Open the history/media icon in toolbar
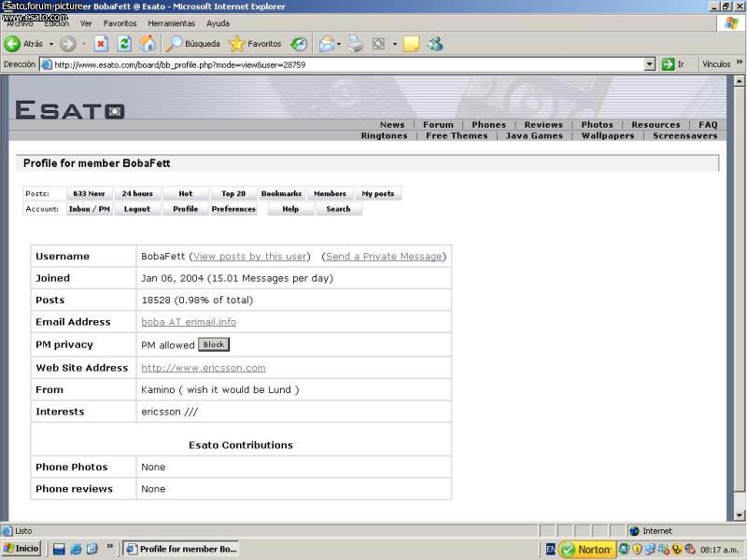The height and width of the screenshot is (560, 747). [x=299, y=44]
